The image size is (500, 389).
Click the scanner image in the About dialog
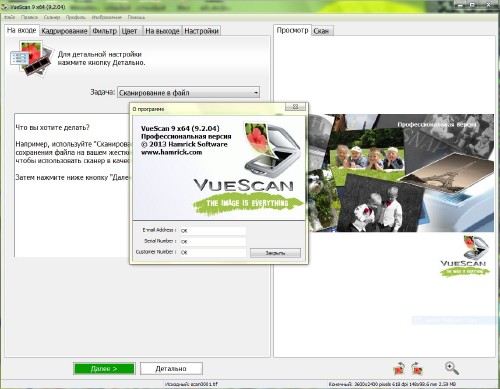coord(273,149)
